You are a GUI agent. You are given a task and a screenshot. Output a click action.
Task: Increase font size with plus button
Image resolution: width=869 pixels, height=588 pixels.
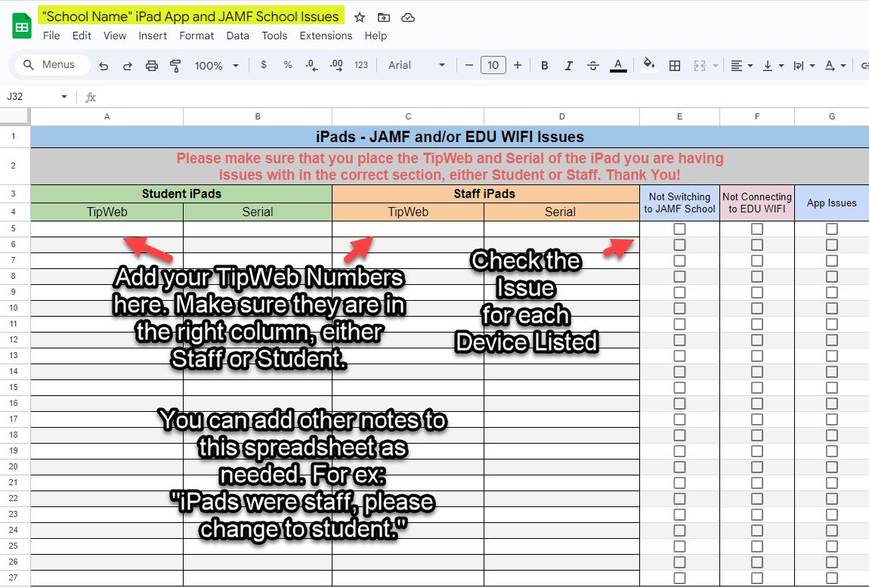point(518,66)
